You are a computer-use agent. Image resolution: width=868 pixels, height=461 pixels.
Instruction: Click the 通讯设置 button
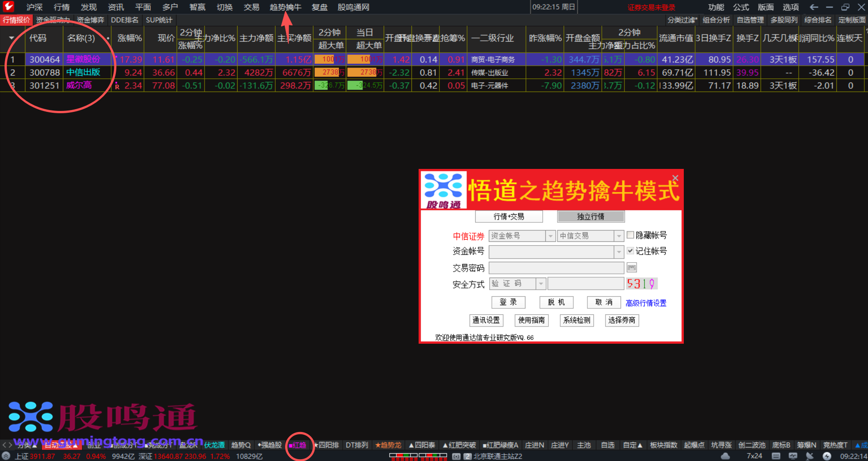pyautogui.click(x=486, y=320)
